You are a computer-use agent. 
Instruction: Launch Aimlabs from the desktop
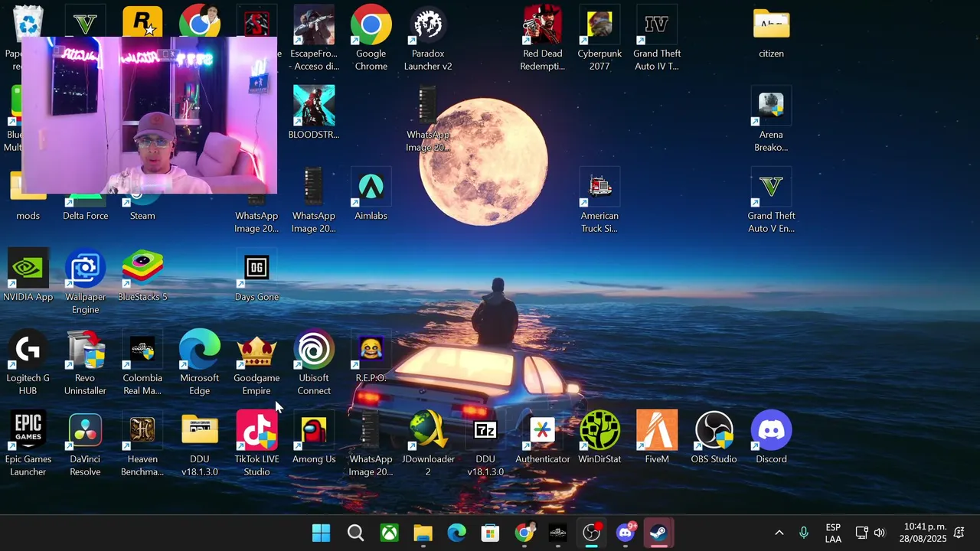click(x=371, y=195)
